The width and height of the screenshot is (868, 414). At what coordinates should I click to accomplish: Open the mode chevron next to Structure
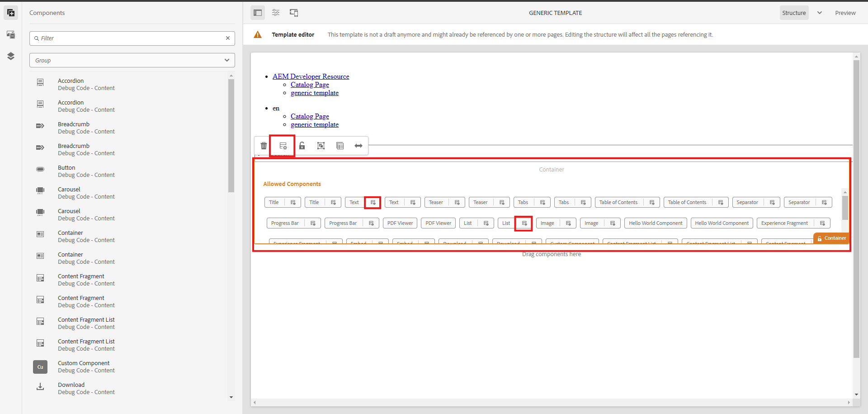pos(819,13)
